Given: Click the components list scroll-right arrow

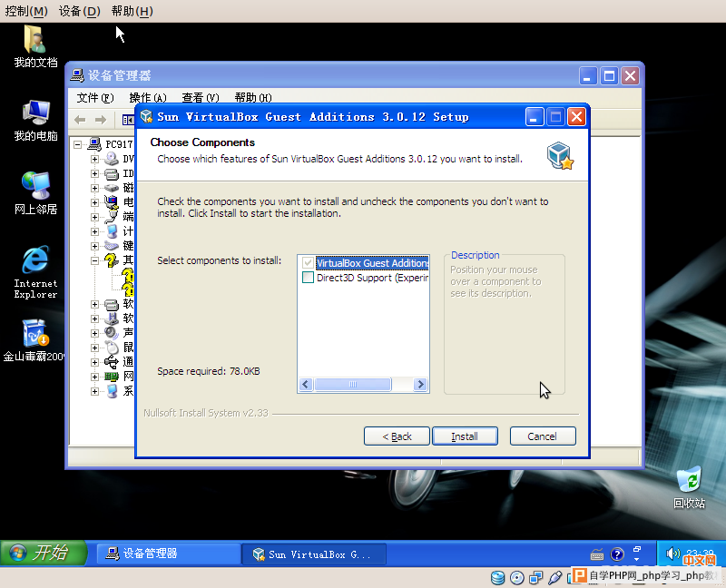Looking at the screenshot, I should 420,384.
